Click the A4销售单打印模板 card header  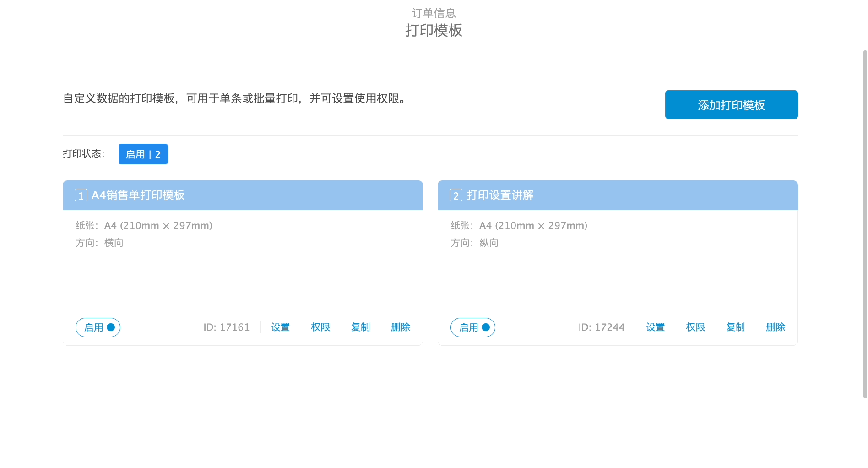pyautogui.click(x=243, y=195)
